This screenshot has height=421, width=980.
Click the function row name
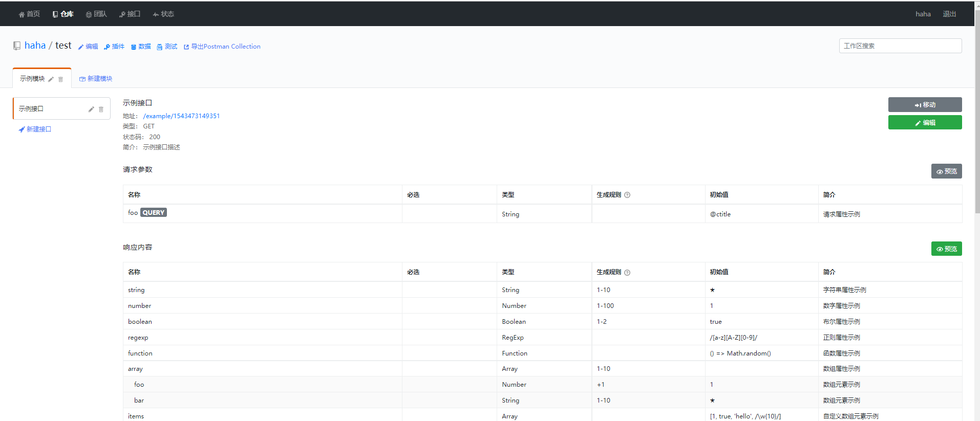click(x=140, y=353)
